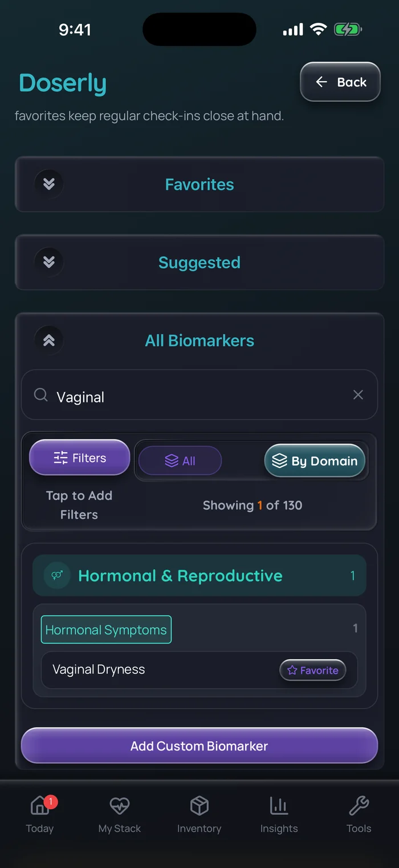Expand the Suggested section
This screenshot has height=868, width=399.
199,263
